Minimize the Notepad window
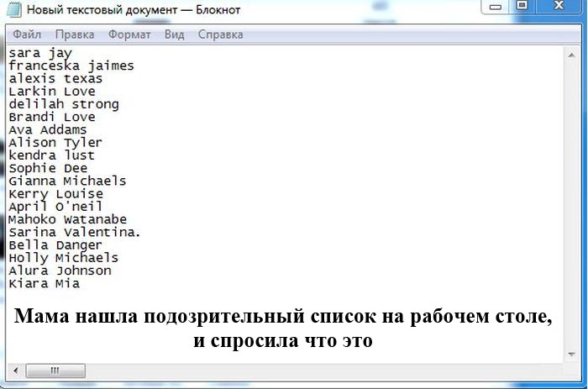 pyautogui.click(x=497, y=7)
